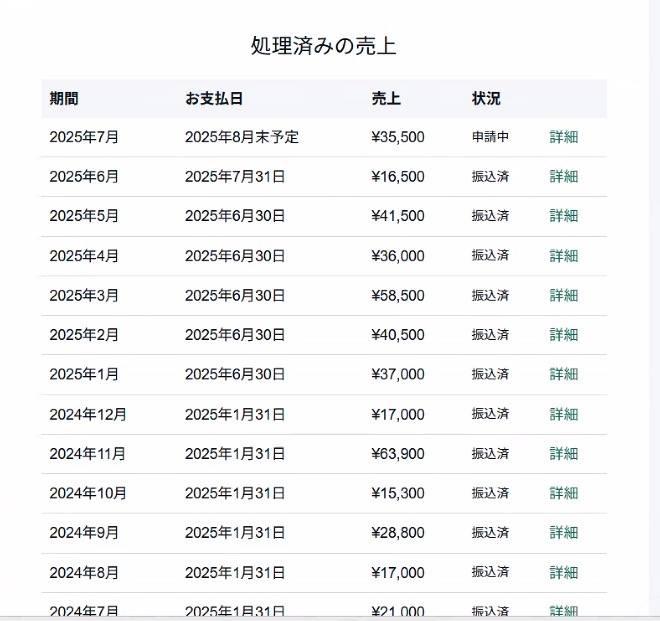
Task: Open 詳細 link for 2025年6月
Action: [x=563, y=177]
